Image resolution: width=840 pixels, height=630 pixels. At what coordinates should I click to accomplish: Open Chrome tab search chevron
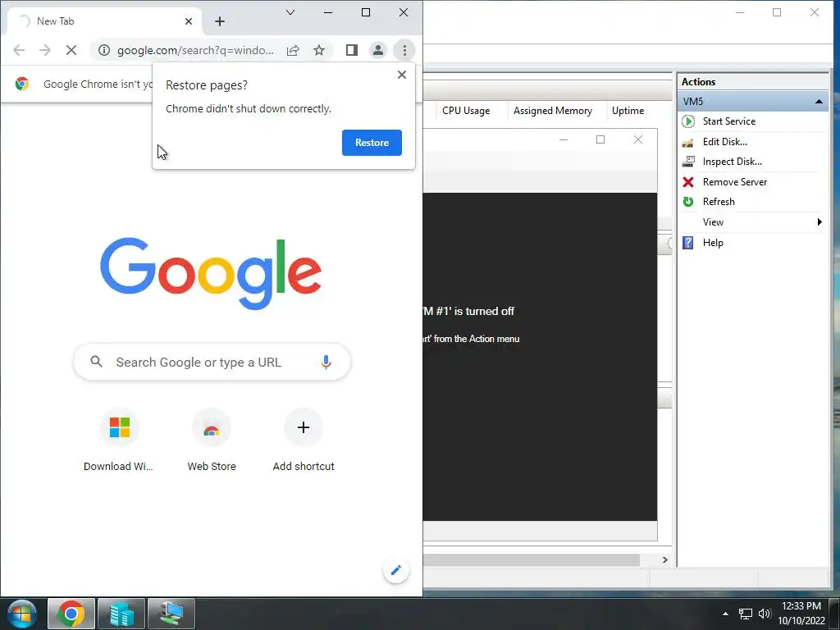290,12
